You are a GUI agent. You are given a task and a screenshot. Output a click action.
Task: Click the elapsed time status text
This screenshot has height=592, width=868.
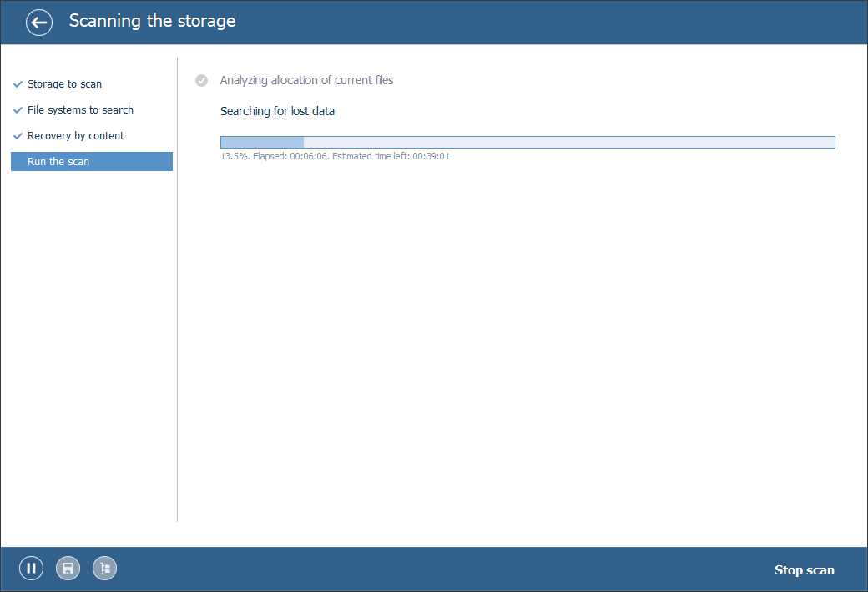click(335, 157)
